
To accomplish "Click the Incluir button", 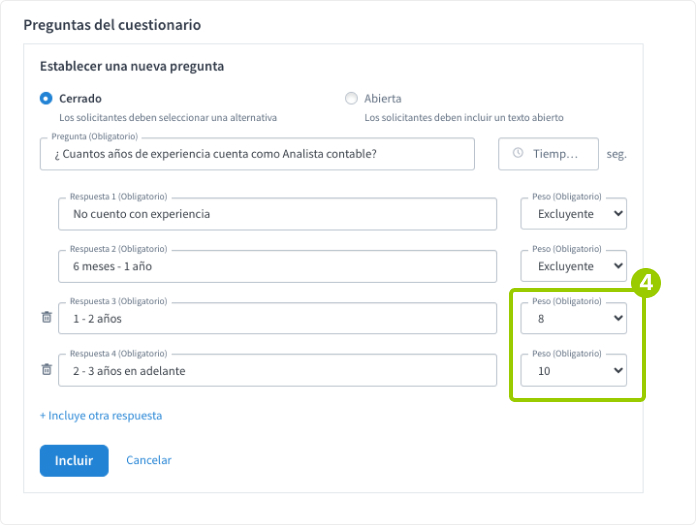I will (x=74, y=460).
